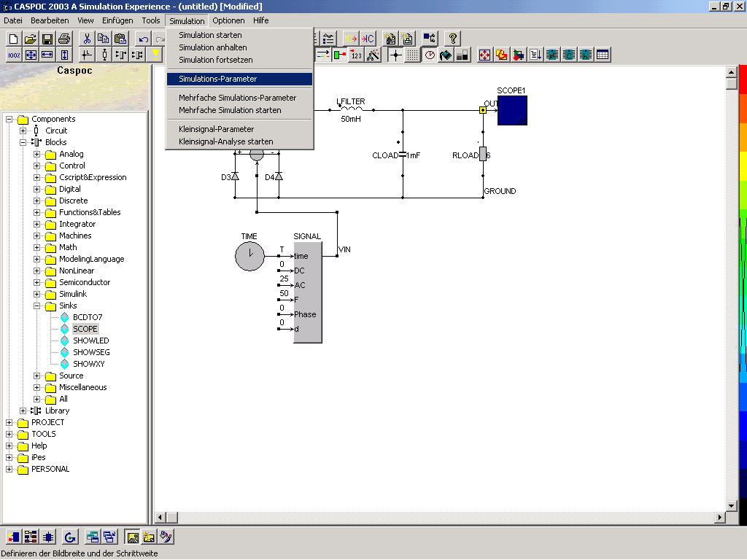The image size is (747, 560).
Task: Cut selection with the scissors icon
Action: (x=87, y=39)
